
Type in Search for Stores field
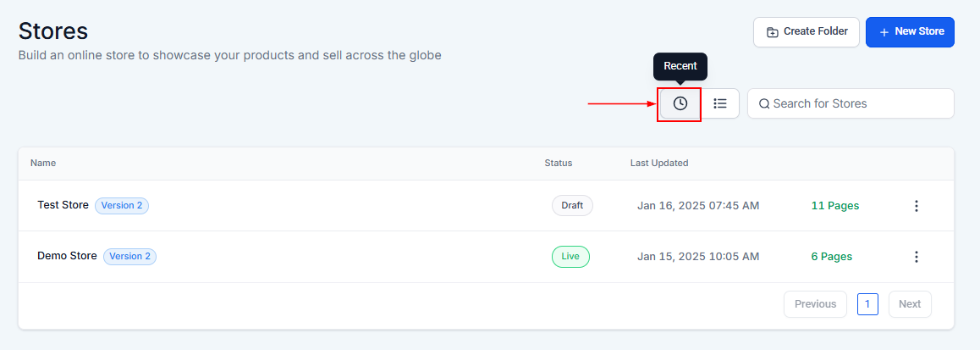[859, 103]
